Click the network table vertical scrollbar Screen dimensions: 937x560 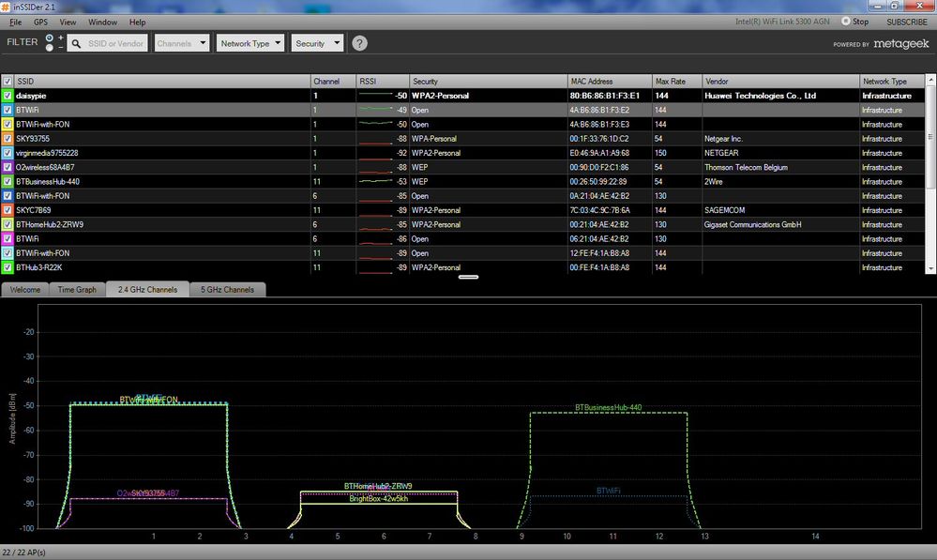[x=929, y=174]
